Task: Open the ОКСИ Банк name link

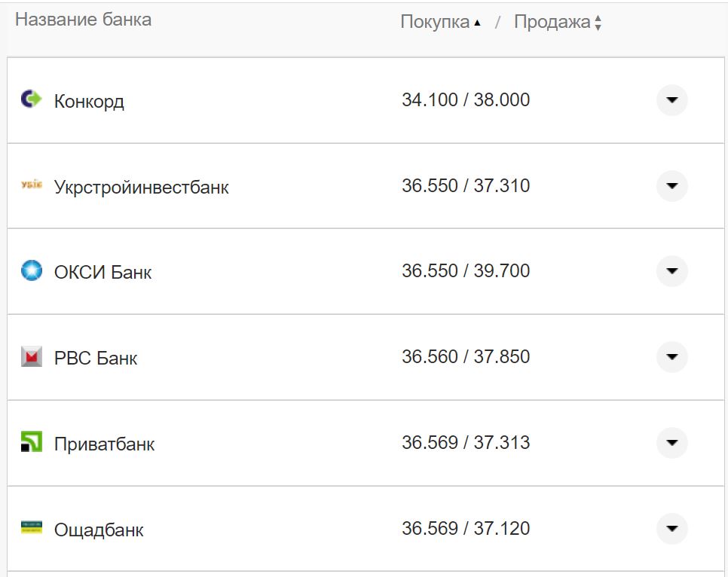Action: pyautogui.click(x=102, y=272)
